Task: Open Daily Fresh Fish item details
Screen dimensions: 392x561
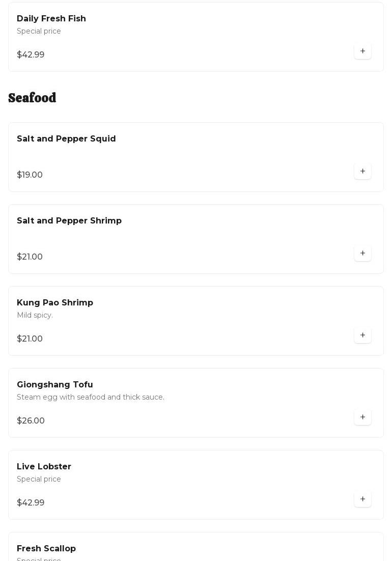Action: [x=51, y=19]
